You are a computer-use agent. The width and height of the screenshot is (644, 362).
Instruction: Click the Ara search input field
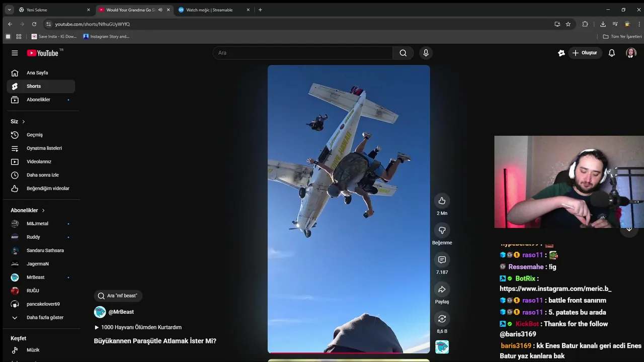(x=303, y=53)
